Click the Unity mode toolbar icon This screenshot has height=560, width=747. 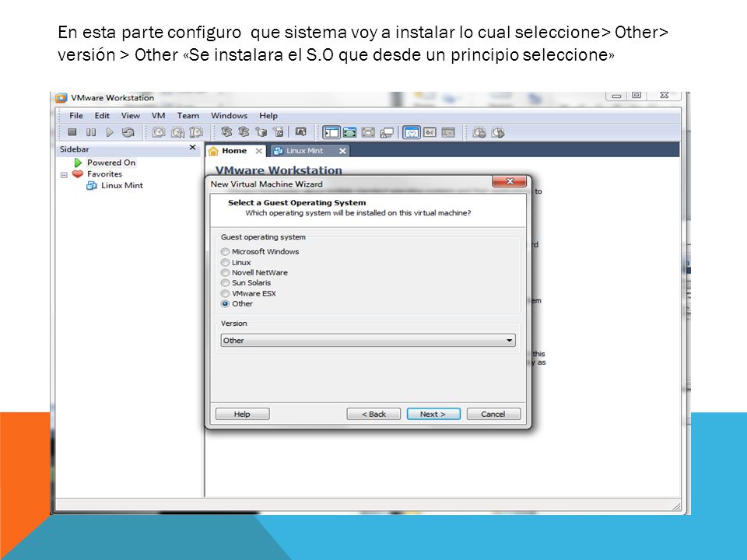pyautogui.click(x=387, y=132)
